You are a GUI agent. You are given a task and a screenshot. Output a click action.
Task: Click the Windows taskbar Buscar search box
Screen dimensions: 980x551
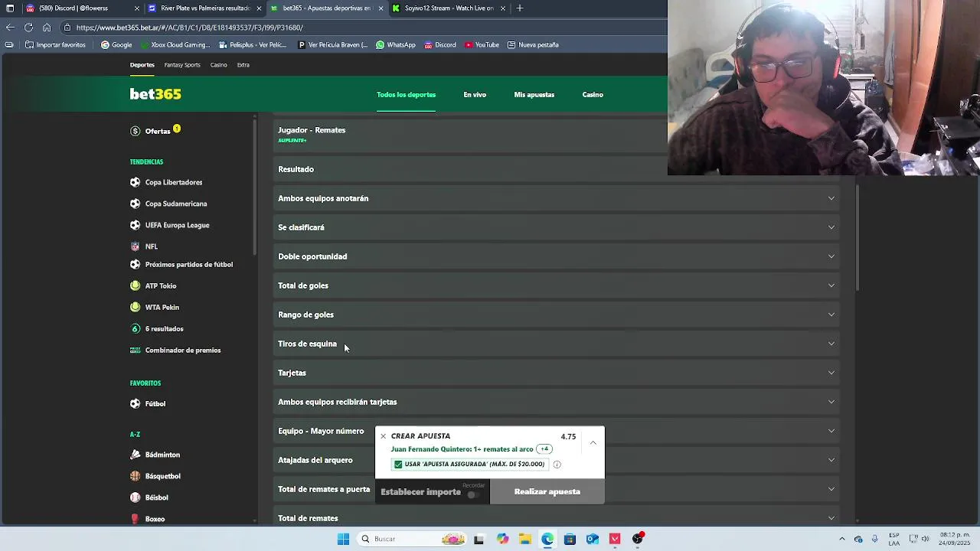pos(412,539)
